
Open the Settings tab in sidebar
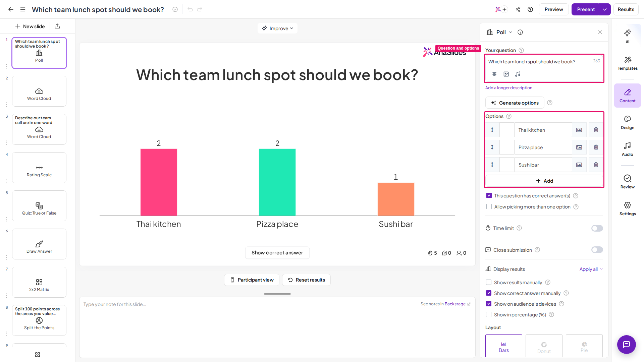point(627,209)
